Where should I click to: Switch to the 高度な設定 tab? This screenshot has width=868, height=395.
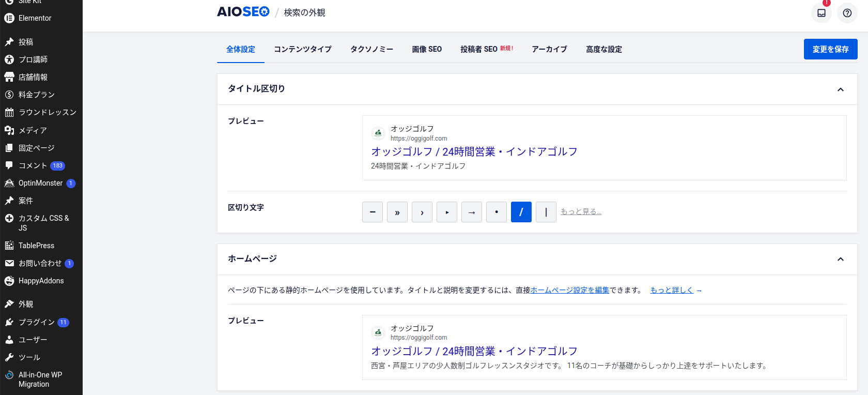604,49
